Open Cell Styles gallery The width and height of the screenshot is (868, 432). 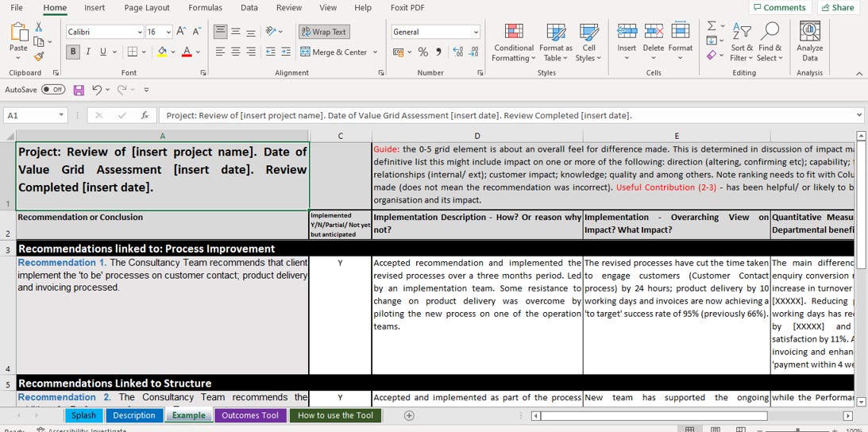tap(588, 43)
